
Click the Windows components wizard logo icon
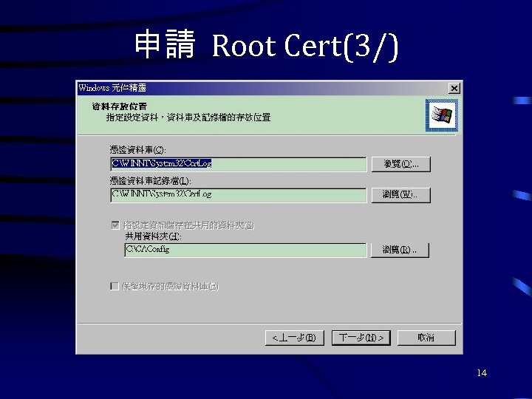tap(441, 115)
